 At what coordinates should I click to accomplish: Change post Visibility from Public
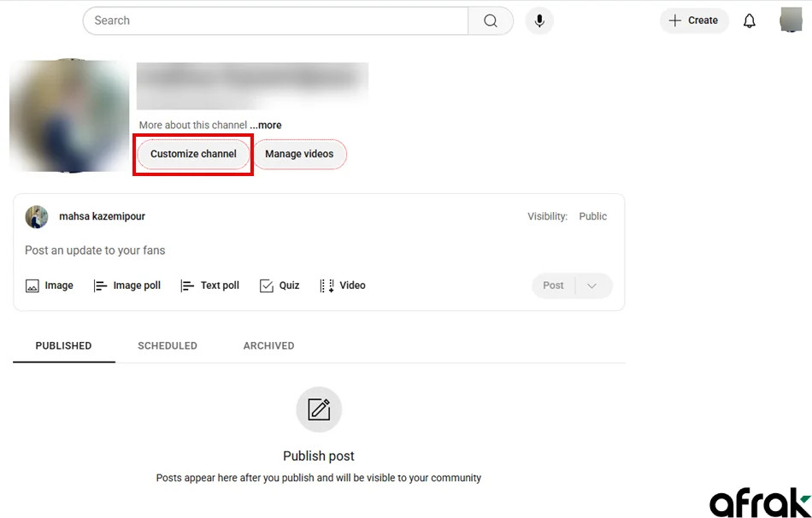pos(592,216)
